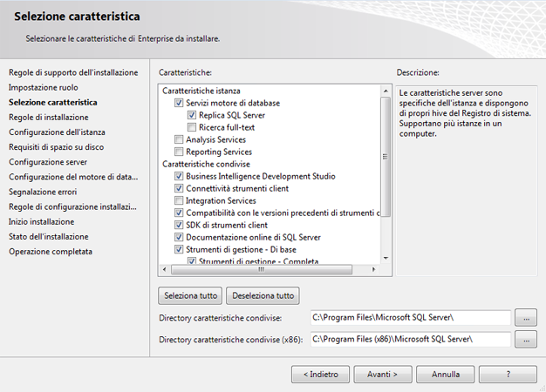Enable the Integration Services checkbox
Image resolution: width=546 pixels, height=392 pixels.
coord(179,200)
